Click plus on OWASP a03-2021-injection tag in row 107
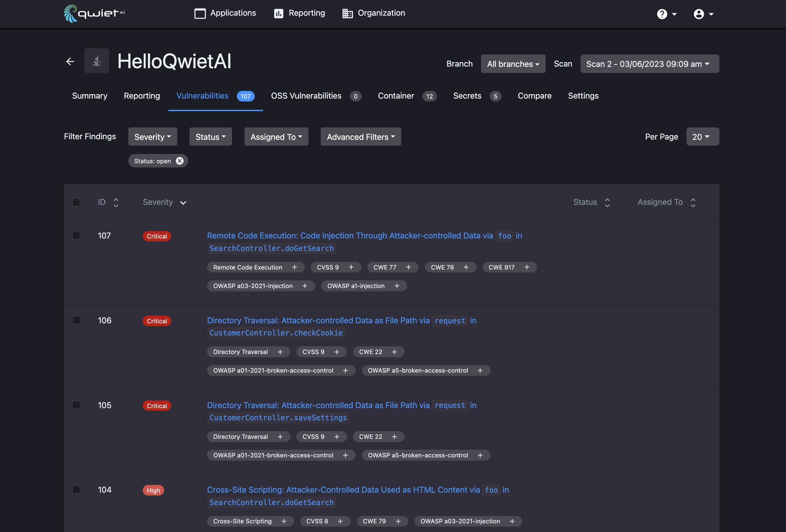 coord(305,286)
